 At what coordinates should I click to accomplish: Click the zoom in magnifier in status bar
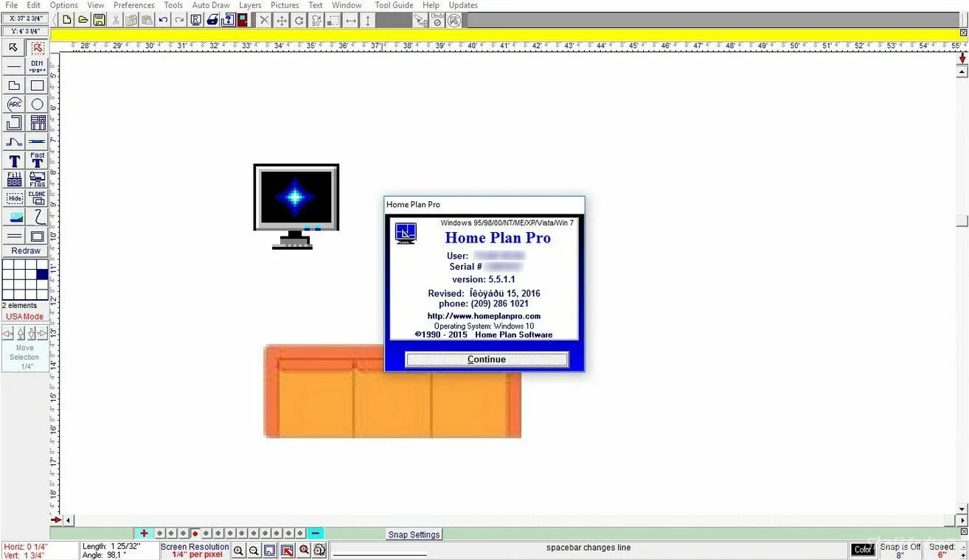click(238, 550)
